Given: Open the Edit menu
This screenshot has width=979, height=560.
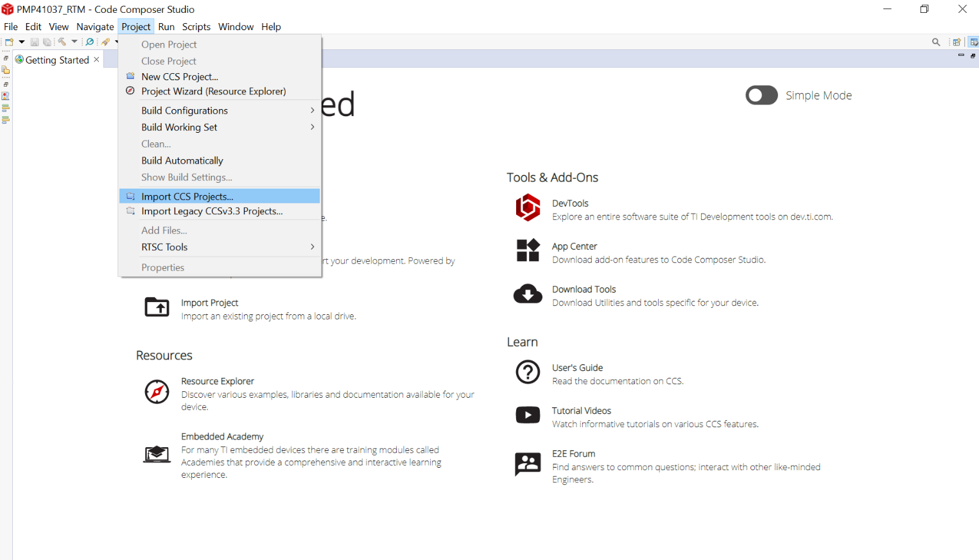Looking at the screenshot, I should click(33, 26).
